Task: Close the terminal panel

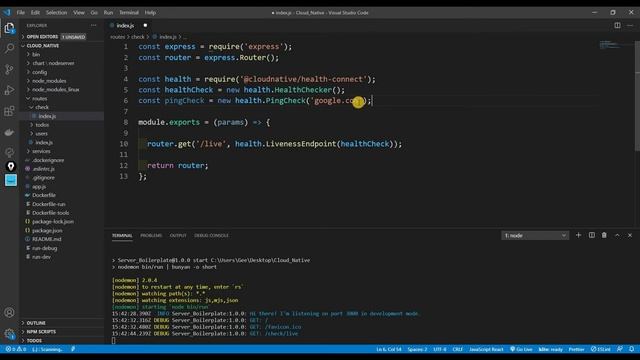Action: pyautogui.click(x=630, y=235)
